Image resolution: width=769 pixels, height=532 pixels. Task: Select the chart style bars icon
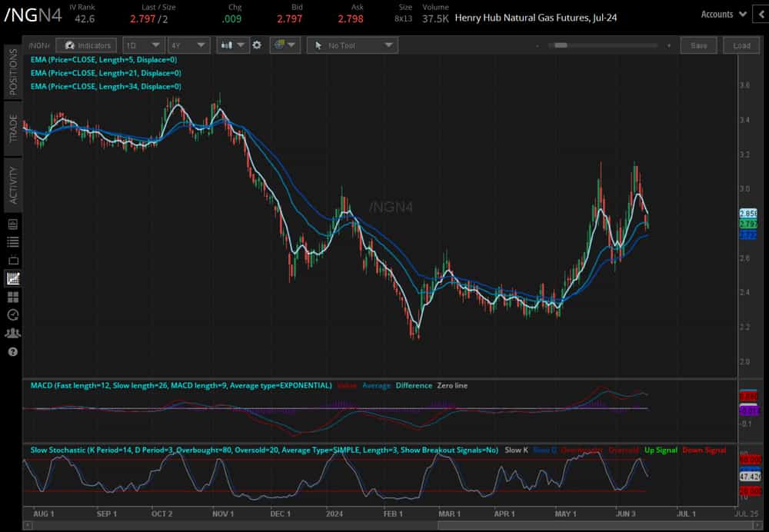(228, 45)
